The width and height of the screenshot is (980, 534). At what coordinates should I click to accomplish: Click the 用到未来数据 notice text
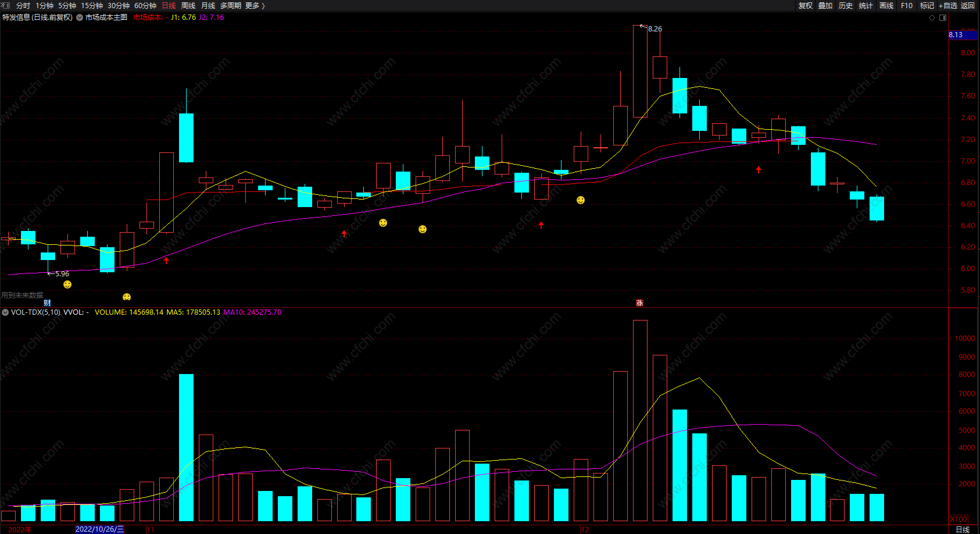(22, 296)
